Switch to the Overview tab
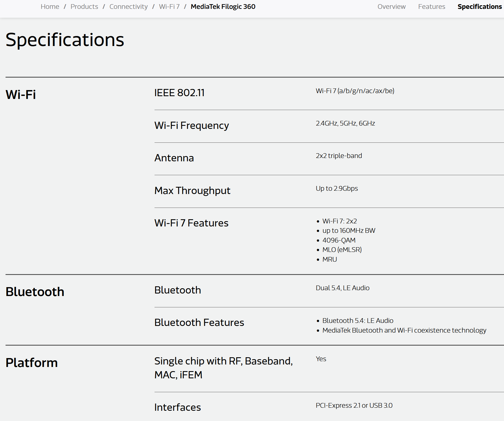This screenshot has height=421, width=504. (x=391, y=7)
